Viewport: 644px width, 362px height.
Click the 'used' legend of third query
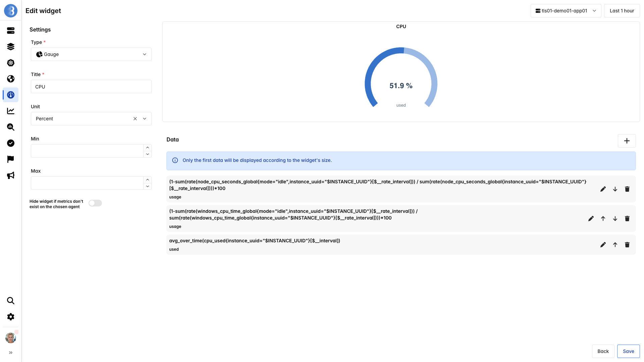click(x=174, y=249)
